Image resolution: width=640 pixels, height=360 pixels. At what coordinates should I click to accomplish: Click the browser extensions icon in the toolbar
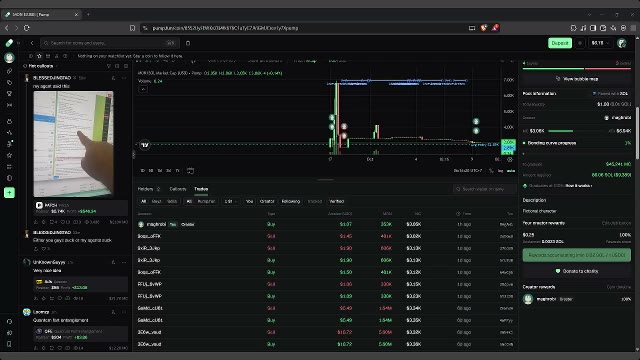(573, 28)
